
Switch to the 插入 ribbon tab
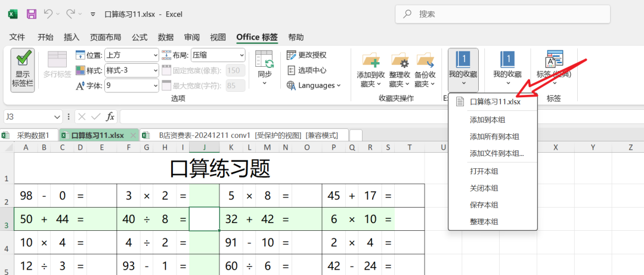pyautogui.click(x=72, y=38)
